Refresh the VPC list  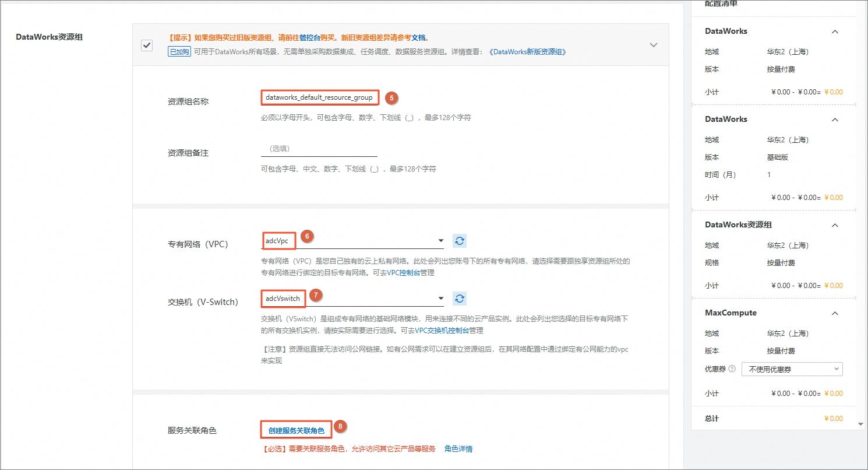460,241
